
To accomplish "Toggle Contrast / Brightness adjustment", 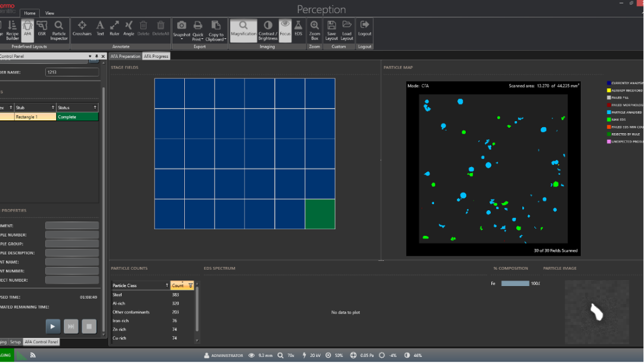I will (x=268, y=29).
